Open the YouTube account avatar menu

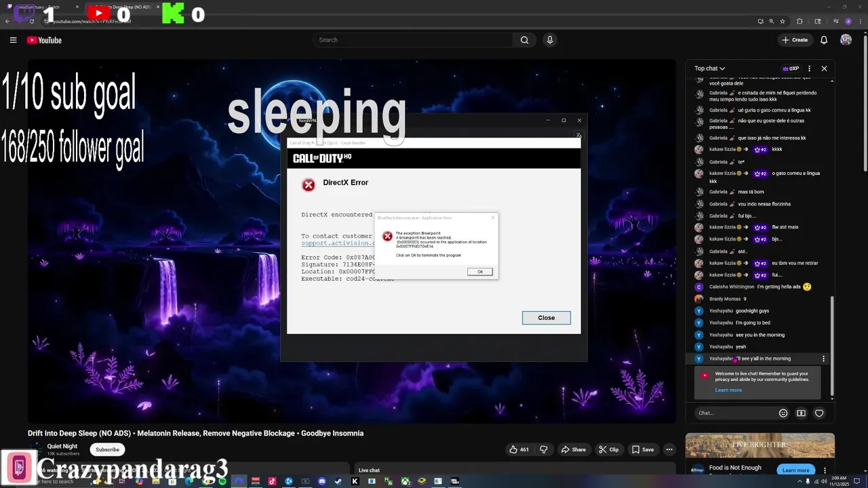click(846, 40)
